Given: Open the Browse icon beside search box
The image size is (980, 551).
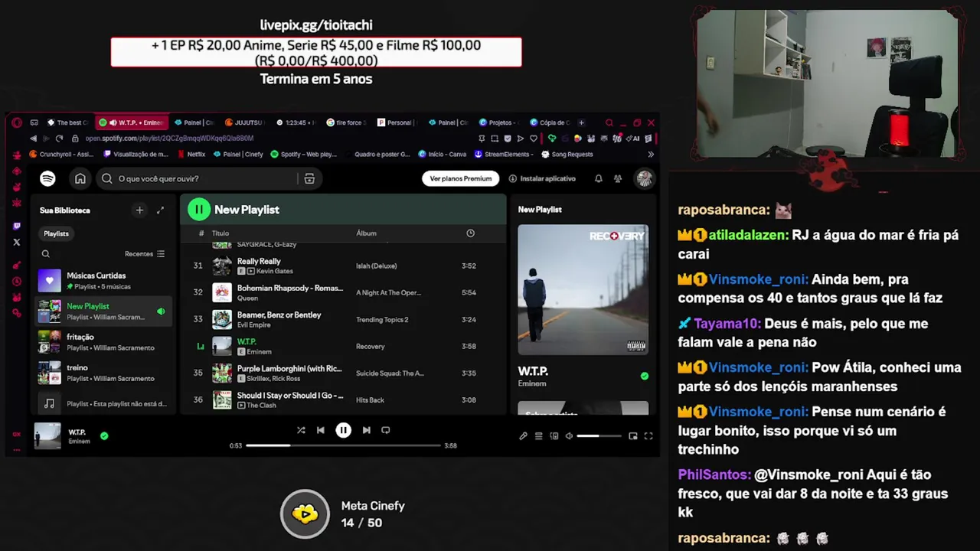Looking at the screenshot, I should pyautogui.click(x=309, y=178).
